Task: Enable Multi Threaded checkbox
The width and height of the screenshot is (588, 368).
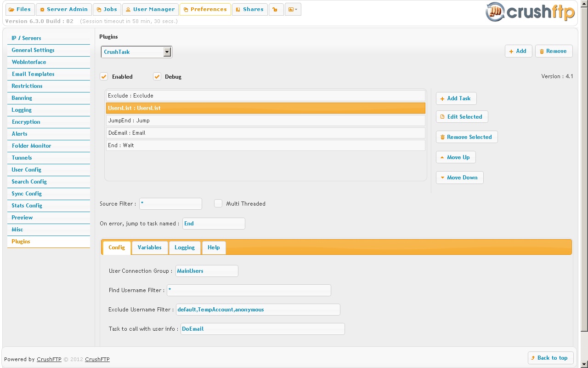Action: pos(218,203)
